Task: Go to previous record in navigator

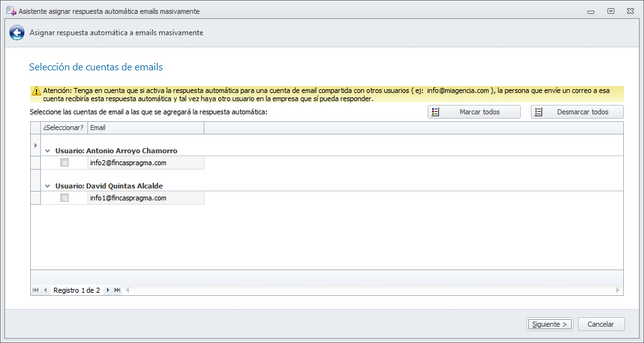Action: [45, 290]
